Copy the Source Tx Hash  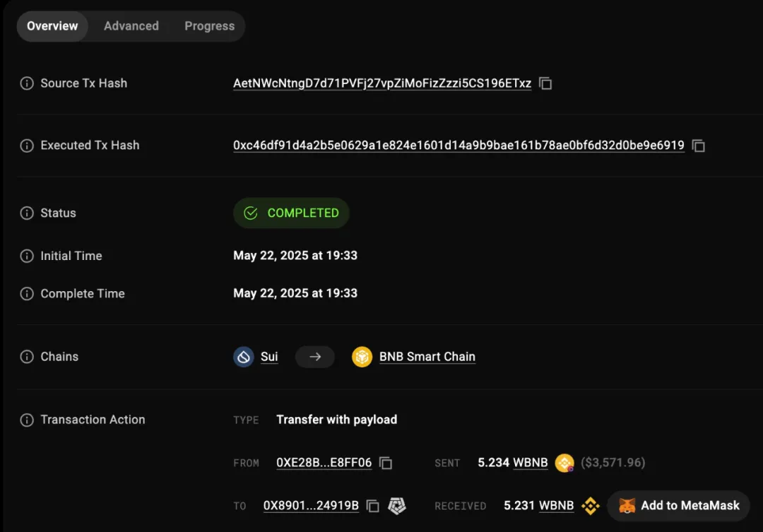[x=545, y=83]
